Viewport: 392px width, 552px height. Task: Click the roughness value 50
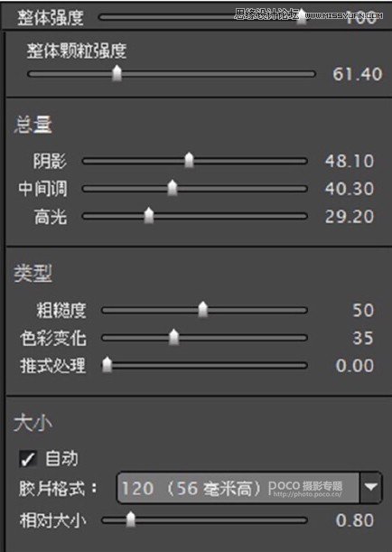tap(363, 310)
